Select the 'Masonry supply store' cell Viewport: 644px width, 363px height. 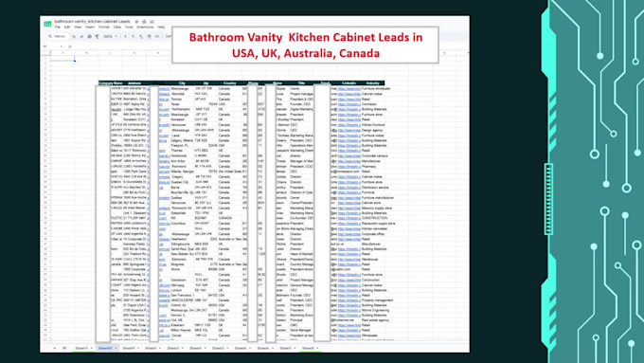click(377, 208)
